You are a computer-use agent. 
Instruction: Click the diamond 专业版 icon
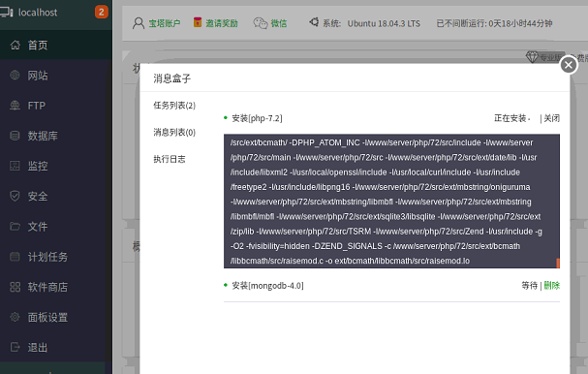(x=532, y=57)
